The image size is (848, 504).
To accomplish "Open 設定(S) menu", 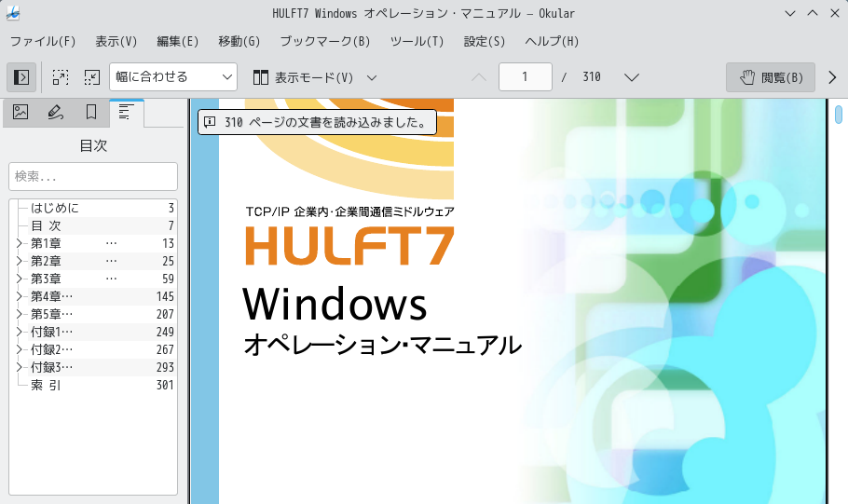I will pyautogui.click(x=484, y=41).
